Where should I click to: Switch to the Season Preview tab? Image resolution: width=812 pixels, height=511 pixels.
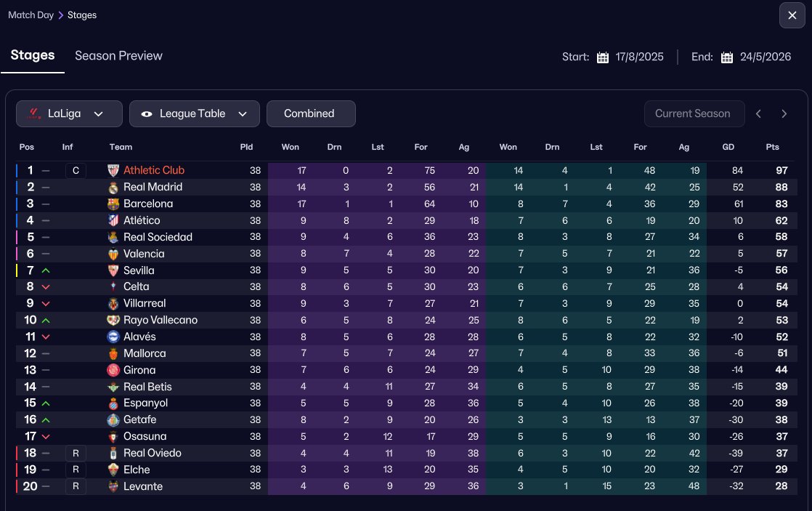(x=118, y=56)
